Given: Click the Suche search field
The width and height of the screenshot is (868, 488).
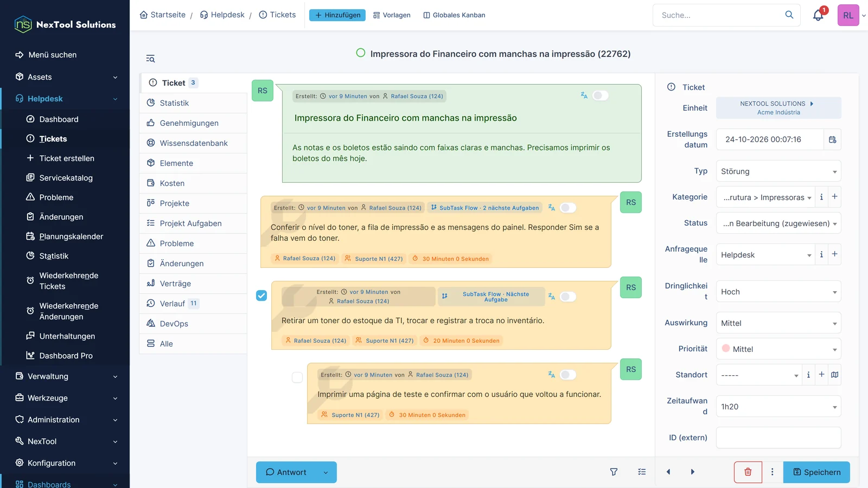Looking at the screenshot, I should 719,15.
